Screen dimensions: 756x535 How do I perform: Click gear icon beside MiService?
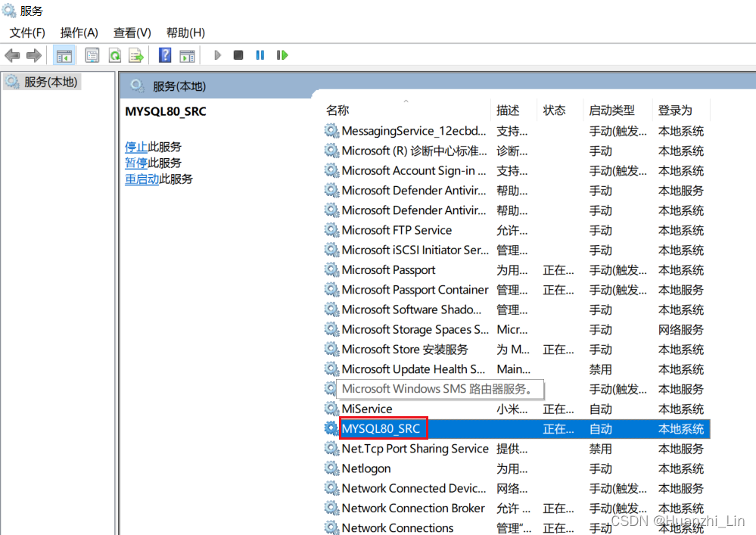pyautogui.click(x=331, y=409)
